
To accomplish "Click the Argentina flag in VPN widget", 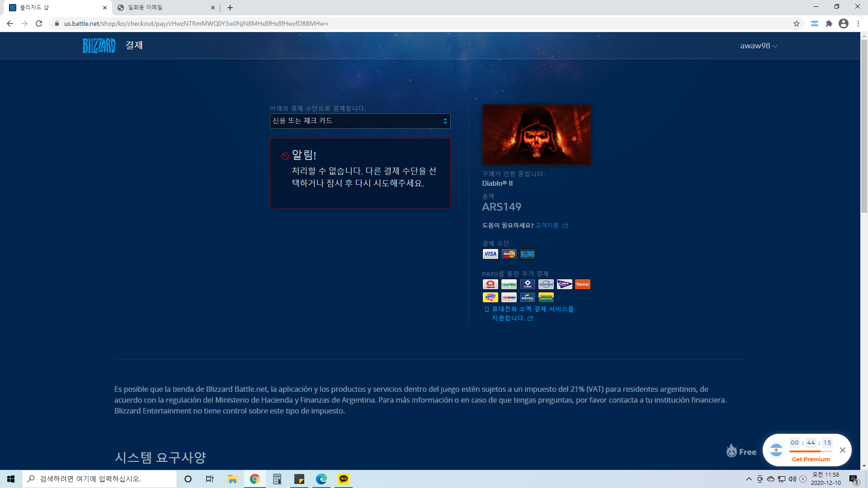I will (776, 450).
